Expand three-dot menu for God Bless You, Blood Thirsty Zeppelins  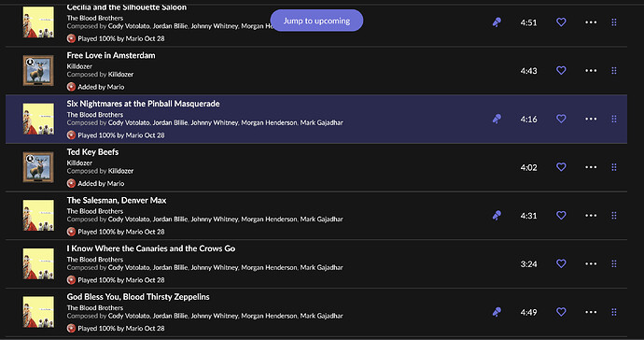[x=591, y=312]
